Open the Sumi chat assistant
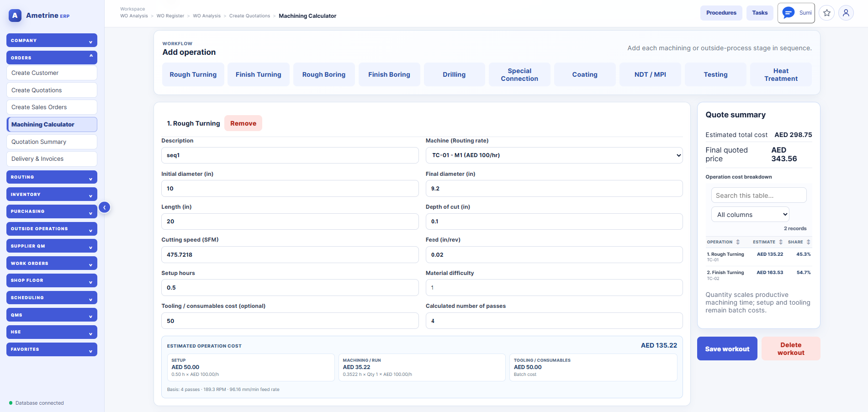Viewport: 868px width, 412px height. [x=796, y=13]
